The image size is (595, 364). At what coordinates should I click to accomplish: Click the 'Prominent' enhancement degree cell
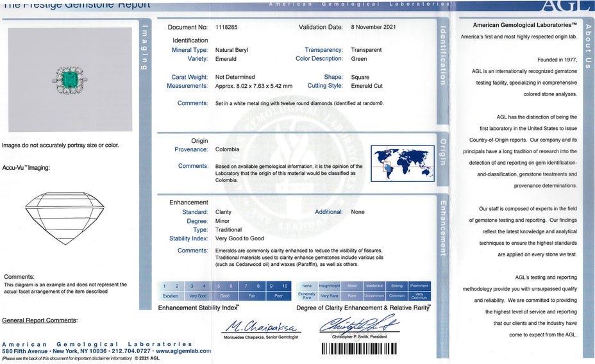419,286
